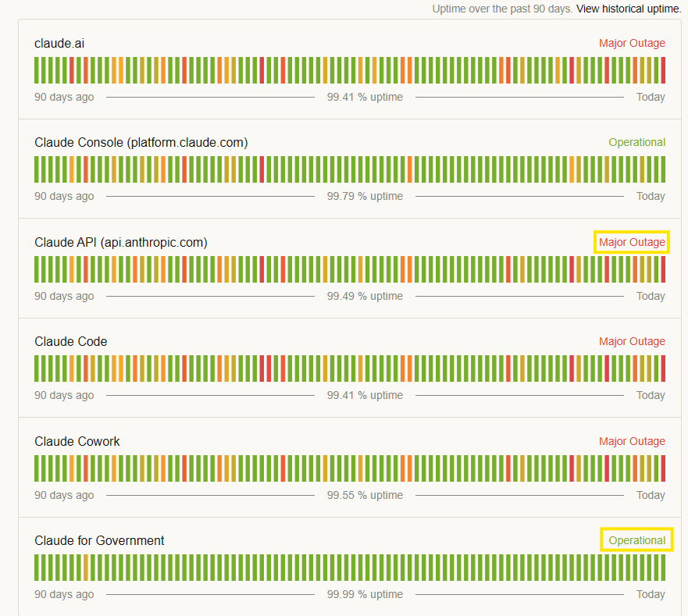Select the Claude Code component name

(x=70, y=341)
